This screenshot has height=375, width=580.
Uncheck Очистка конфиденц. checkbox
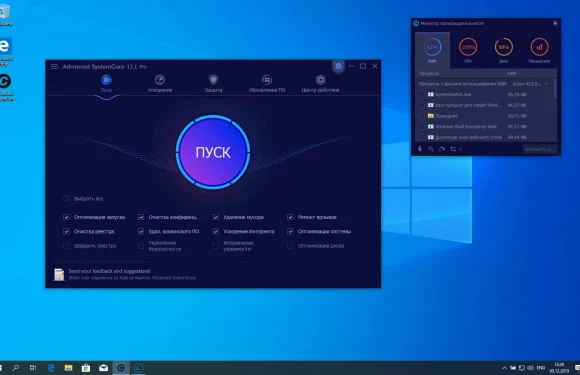(141, 217)
